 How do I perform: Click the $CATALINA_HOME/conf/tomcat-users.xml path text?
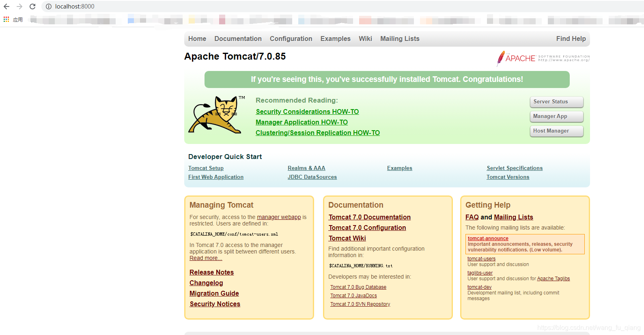234,234
